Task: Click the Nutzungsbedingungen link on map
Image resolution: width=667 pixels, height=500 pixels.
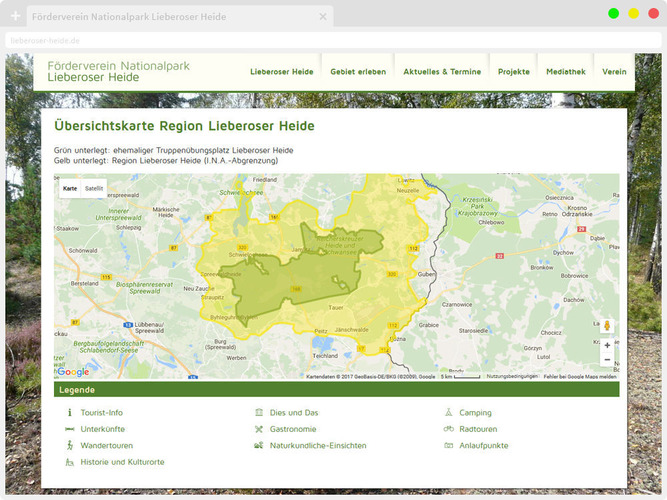Action: 512,377
